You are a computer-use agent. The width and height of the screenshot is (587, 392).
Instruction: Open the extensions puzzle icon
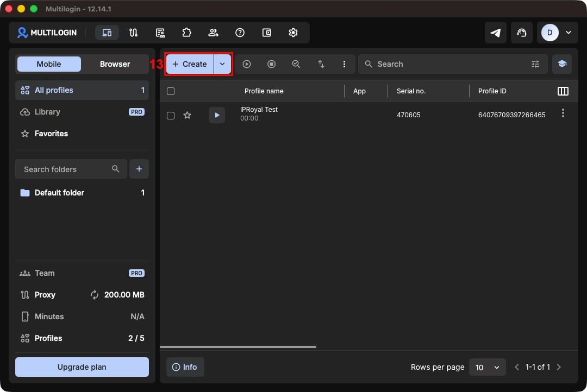click(x=186, y=33)
